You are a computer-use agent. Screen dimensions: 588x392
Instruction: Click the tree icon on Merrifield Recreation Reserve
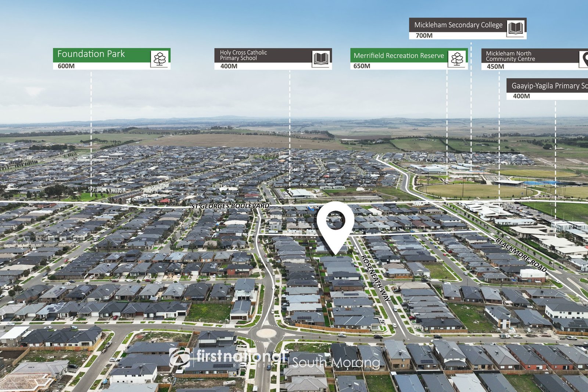click(457, 59)
